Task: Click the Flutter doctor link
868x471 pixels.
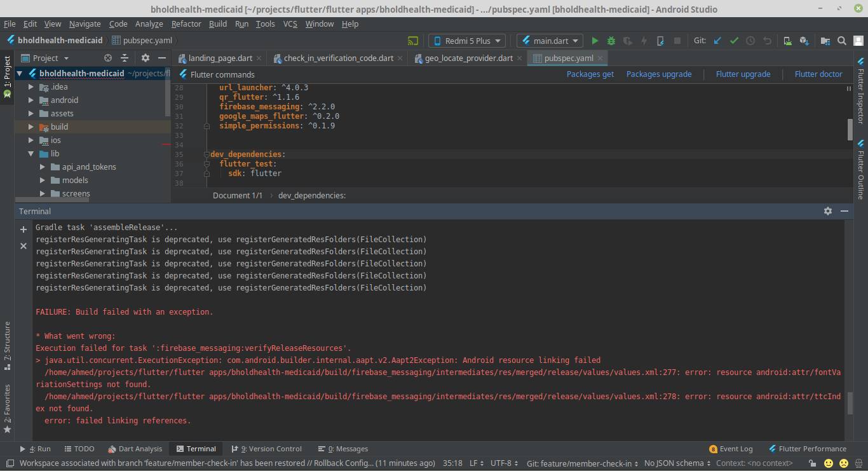Action: tap(818, 74)
